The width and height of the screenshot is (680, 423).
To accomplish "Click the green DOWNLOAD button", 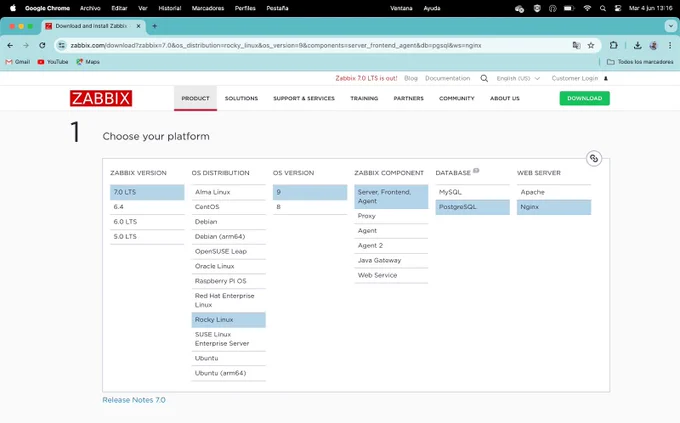I will click(x=585, y=98).
